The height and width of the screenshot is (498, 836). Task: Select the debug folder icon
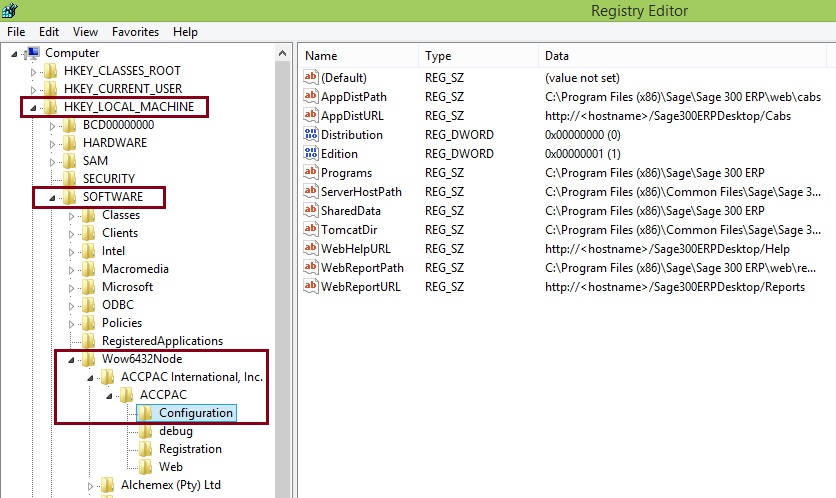pyautogui.click(x=145, y=430)
